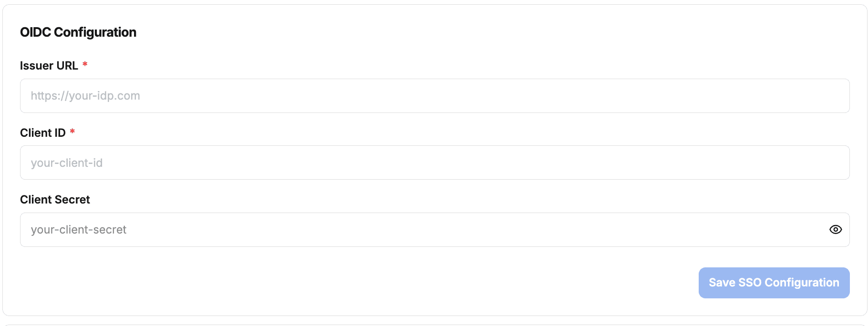The image size is (868, 326).
Task: Activate the OIDC client identifier input
Action: 434,163
